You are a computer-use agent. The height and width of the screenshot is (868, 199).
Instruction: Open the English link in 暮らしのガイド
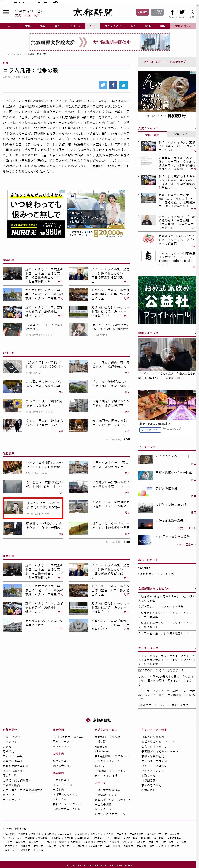[145, 568]
